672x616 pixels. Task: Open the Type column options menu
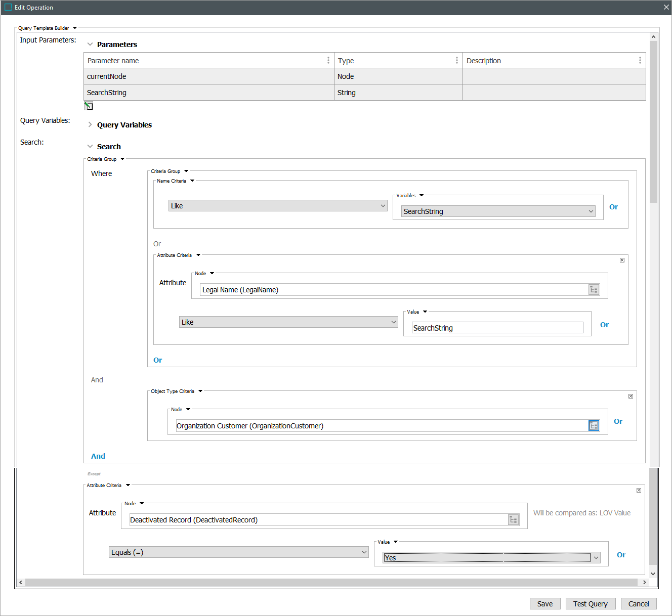(456, 61)
